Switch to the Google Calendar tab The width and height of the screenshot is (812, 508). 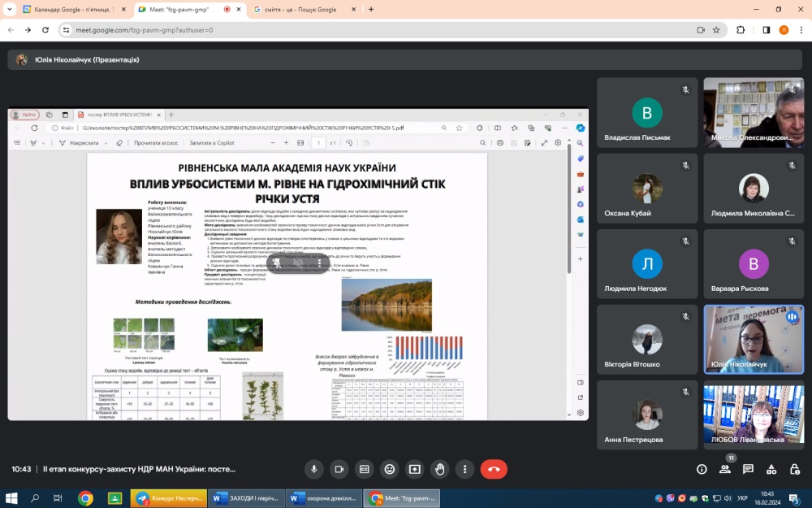pos(73,10)
